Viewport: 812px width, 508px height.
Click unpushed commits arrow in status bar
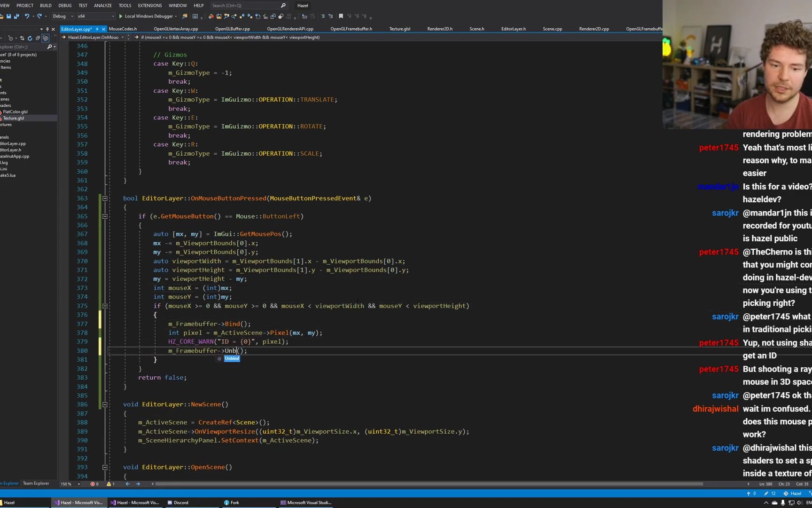click(x=749, y=494)
